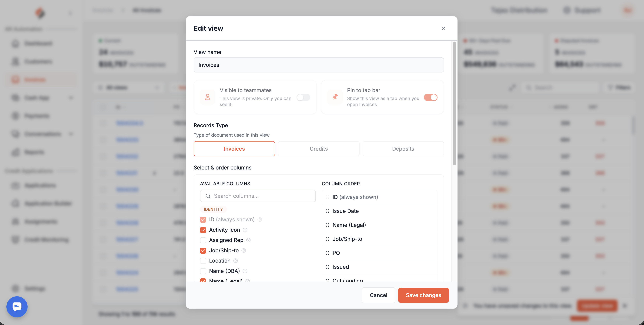Click the 'Records Type' heading
The height and width of the screenshot is (325, 644).
(211, 125)
